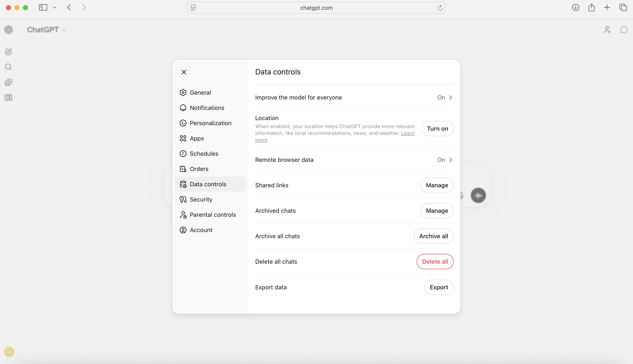Close the settings dialog with X

click(184, 72)
